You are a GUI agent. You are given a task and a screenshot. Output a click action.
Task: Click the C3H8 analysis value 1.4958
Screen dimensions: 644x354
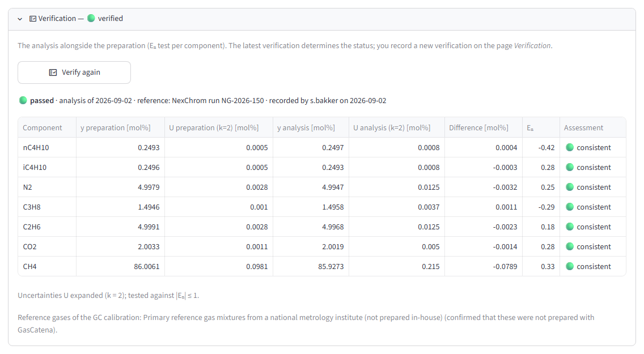click(x=333, y=207)
